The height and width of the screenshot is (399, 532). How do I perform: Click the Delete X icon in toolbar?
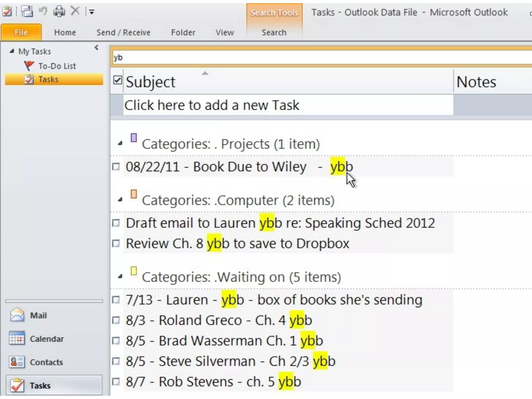75,11
